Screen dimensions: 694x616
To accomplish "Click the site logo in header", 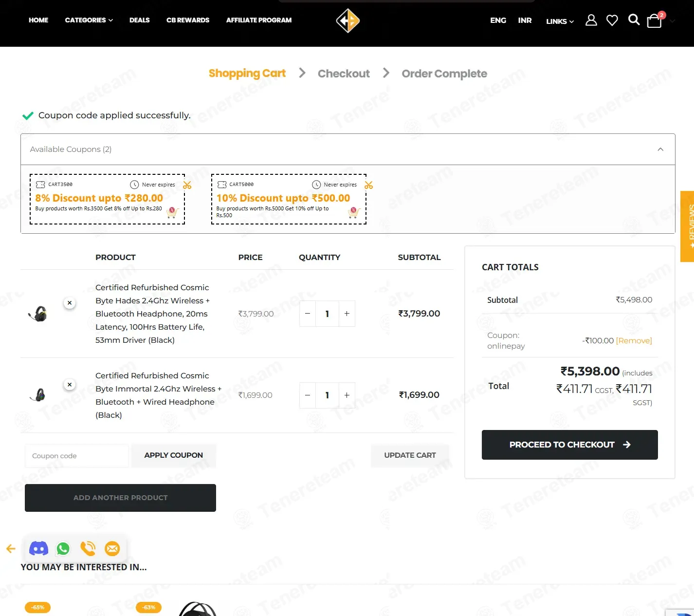I will (347, 21).
